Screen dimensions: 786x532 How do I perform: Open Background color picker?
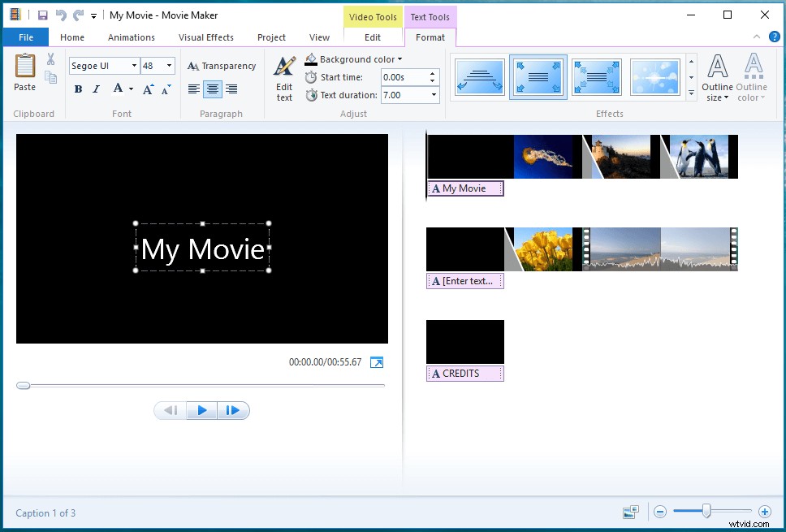[354, 58]
